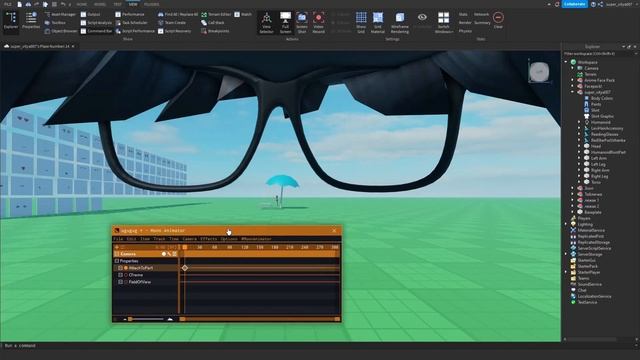The height and width of the screenshot is (360, 640).
Task: Expand the Humanoid node in Explorer
Action: click(x=579, y=122)
